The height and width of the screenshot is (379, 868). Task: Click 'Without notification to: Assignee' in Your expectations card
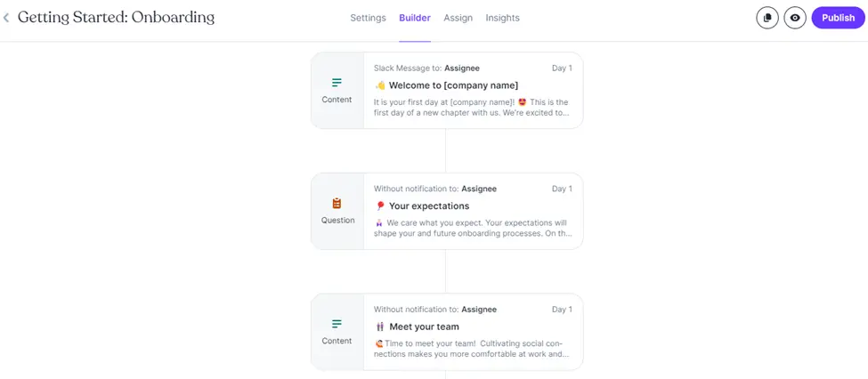435,189
